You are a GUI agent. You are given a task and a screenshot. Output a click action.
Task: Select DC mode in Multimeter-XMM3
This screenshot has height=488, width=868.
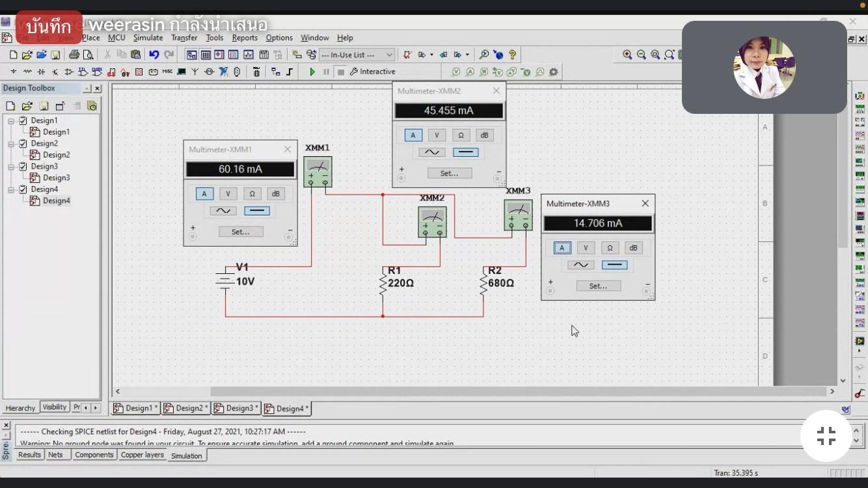[x=614, y=265]
